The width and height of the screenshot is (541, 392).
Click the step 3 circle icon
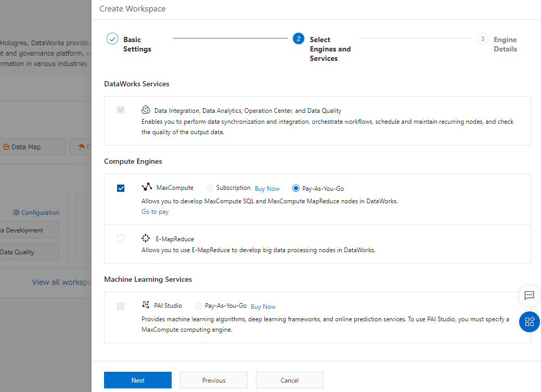[x=482, y=38]
